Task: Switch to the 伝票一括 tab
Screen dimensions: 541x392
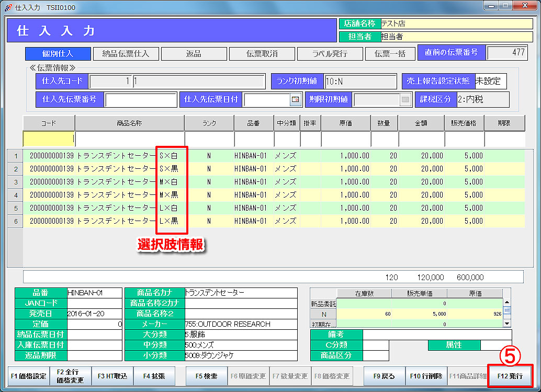Action: click(390, 54)
